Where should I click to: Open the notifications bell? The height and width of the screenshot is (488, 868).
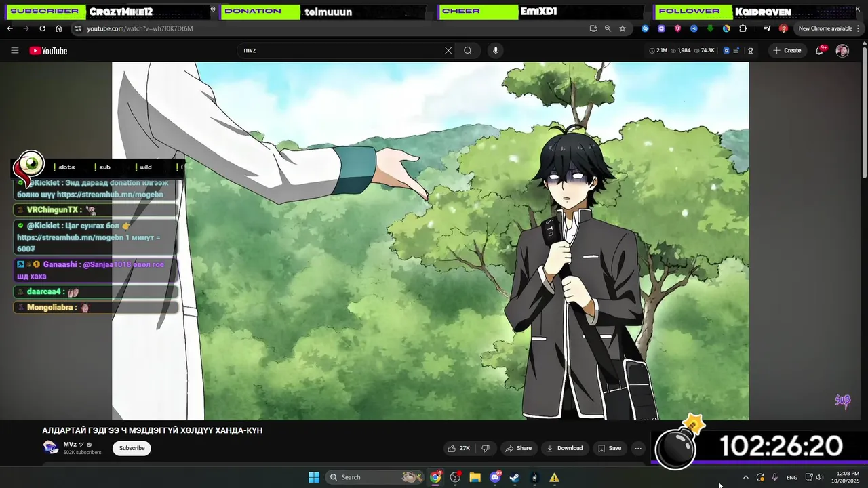[x=819, y=51]
